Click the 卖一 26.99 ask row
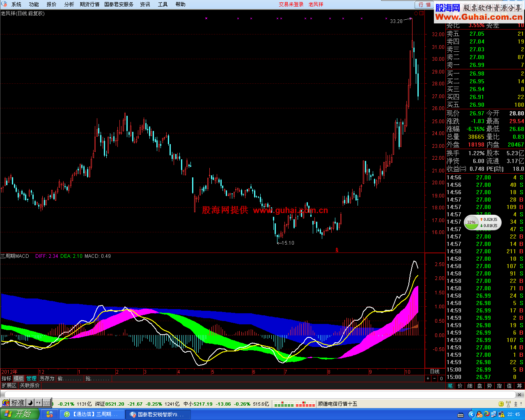Viewport: 525px width, 420px height. 485,65
